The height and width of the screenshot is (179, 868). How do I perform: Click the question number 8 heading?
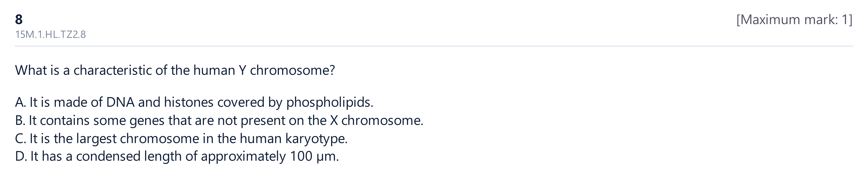(19, 20)
